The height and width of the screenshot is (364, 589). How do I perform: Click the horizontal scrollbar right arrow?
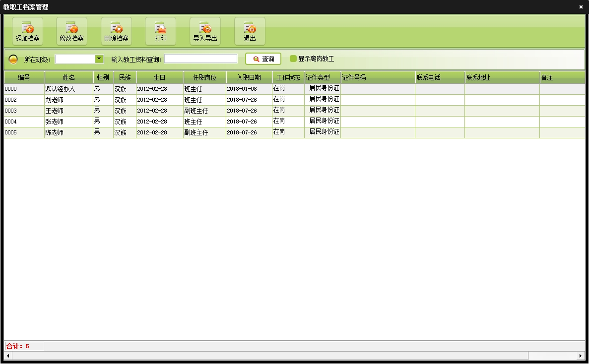[x=581, y=356]
